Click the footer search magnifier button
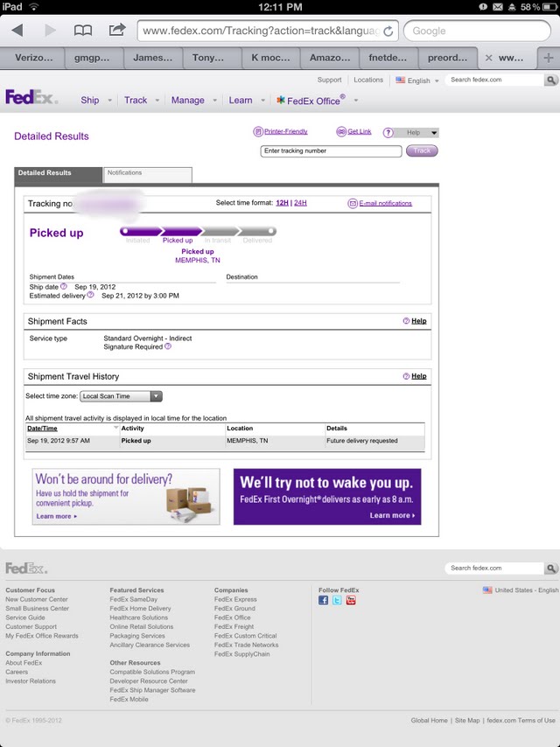Image resolution: width=560 pixels, height=747 pixels. (x=551, y=568)
